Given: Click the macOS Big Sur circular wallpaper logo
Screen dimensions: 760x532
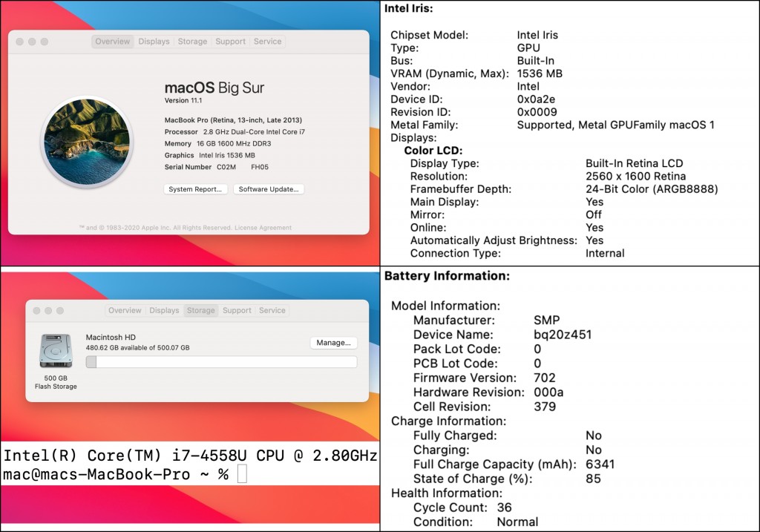Looking at the screenshot, I should (x=88, y=142).
